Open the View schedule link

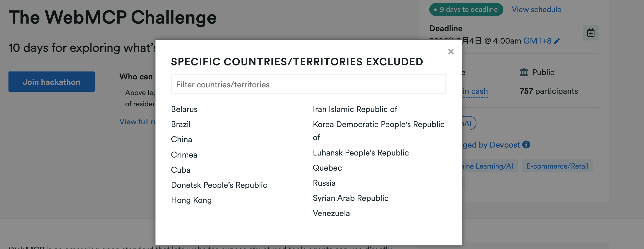click(536, 9)
